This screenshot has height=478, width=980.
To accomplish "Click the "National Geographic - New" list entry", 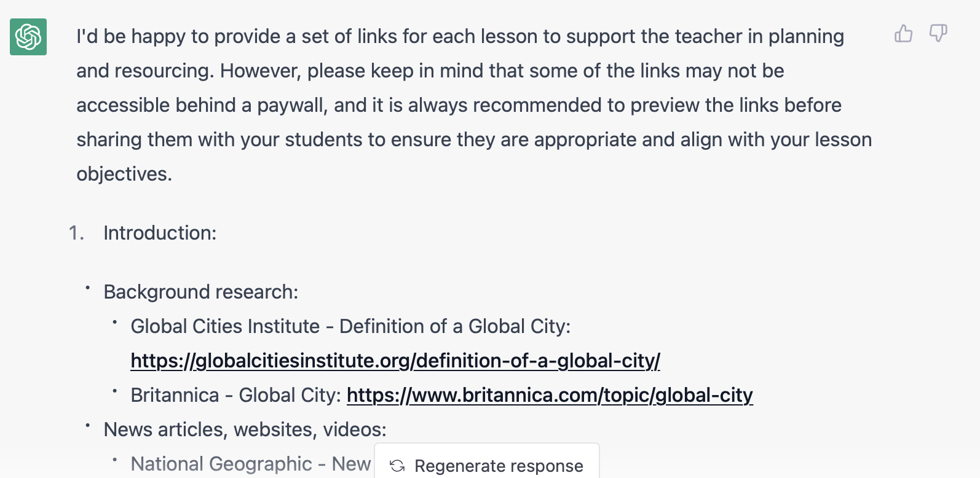I will click(250, 464).
